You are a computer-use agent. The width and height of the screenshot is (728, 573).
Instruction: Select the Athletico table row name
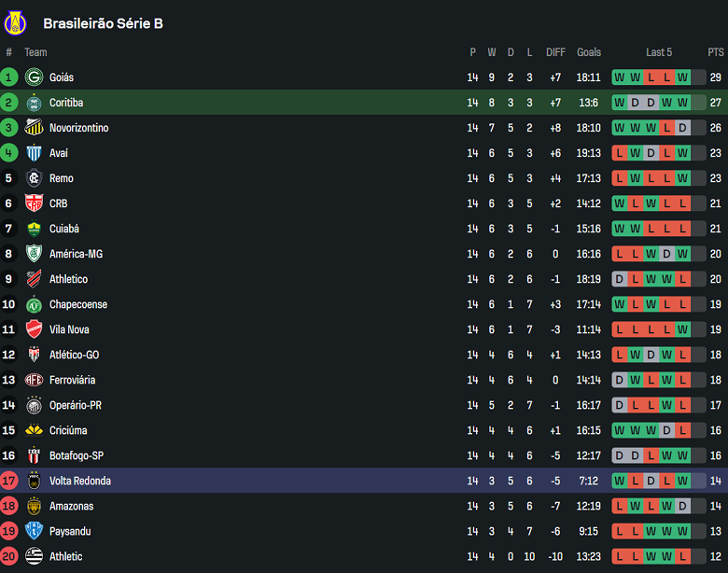pos(68,279)
